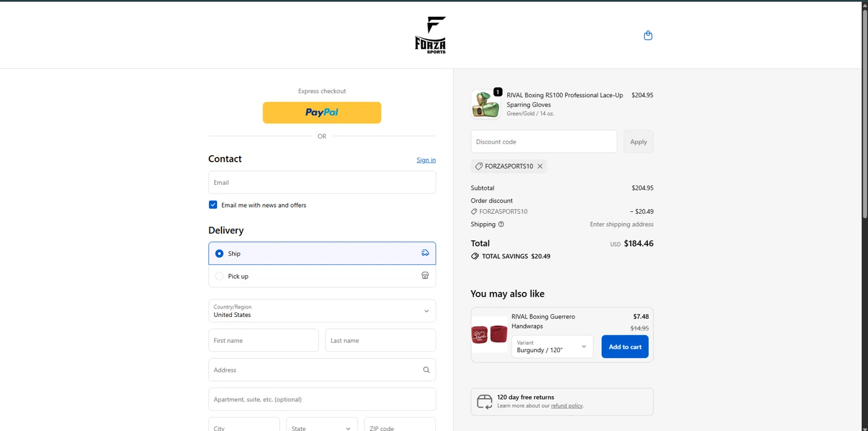Click the First name field
The height and width of the screenshot is (431, 868).
(263, 340)
